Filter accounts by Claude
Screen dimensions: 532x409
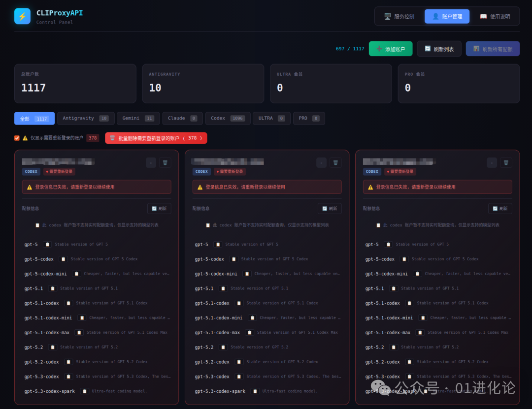(x=183, y=118)
